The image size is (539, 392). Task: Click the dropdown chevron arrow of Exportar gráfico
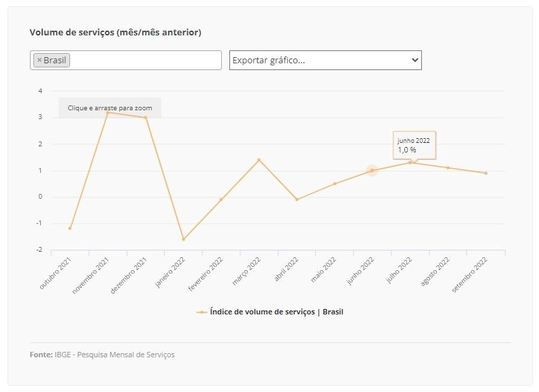coord(415,60)
